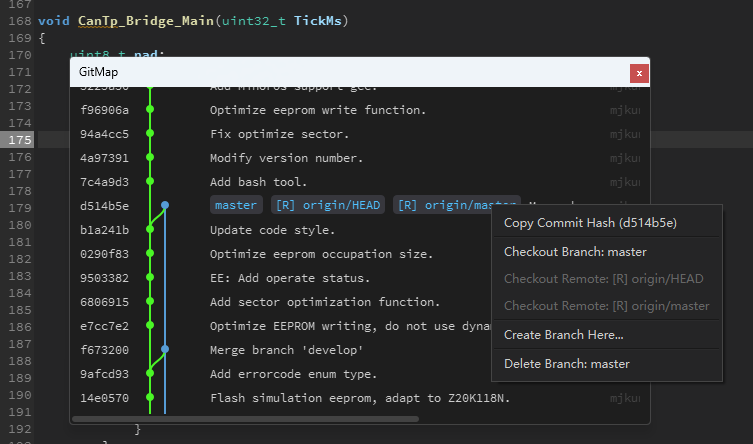Click commit message 'Add sector optimization function.'
The width and height of the screenshot is (753, 444).
(325, 302)
